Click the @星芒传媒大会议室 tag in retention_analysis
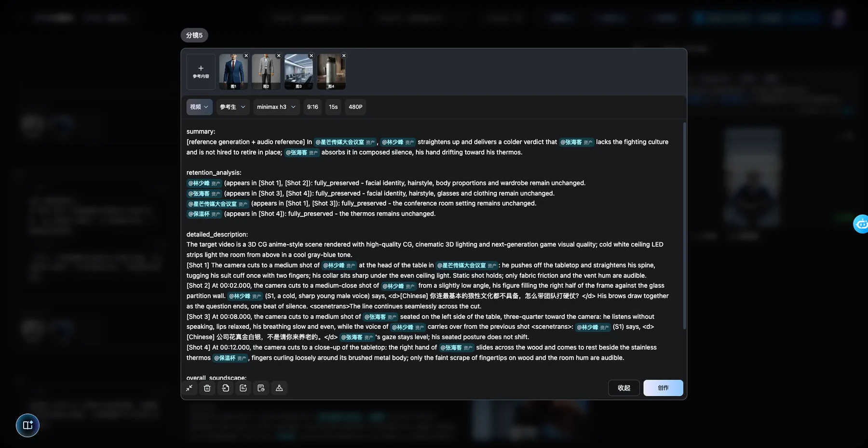Image resolution: width=868 pixels, height=448 pixels. [x=217, y=204]
